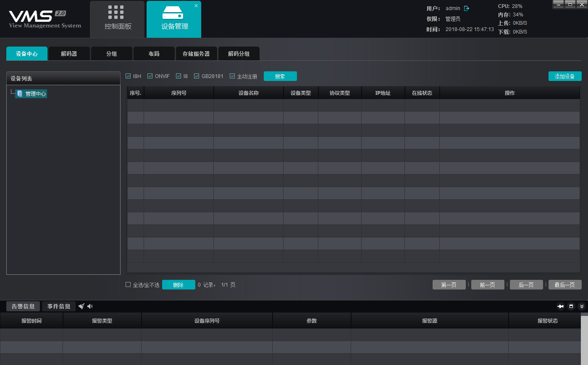Sort by the 设备类型 column header

click(x=301, y=93)
